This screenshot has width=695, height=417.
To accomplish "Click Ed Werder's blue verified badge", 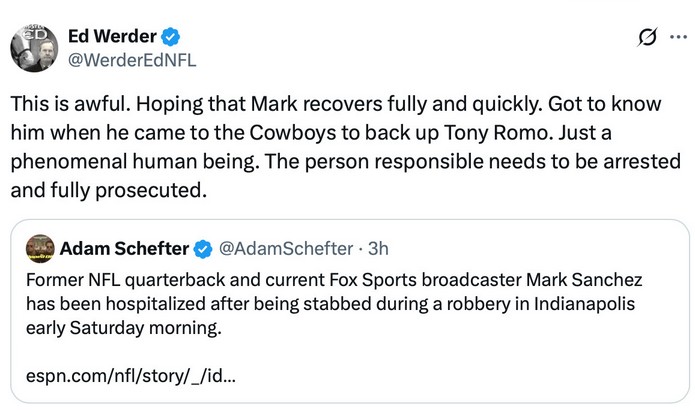I will 172,37.
